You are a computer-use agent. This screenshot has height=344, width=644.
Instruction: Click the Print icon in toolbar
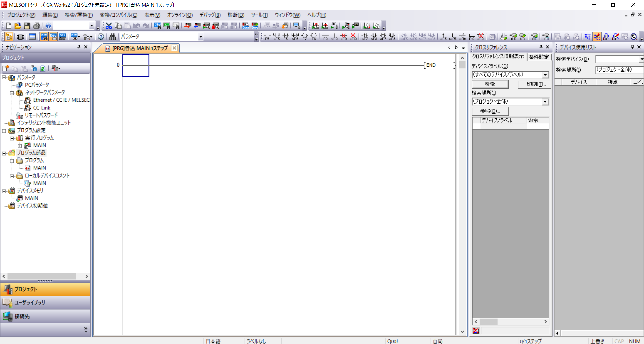point(36,26)
